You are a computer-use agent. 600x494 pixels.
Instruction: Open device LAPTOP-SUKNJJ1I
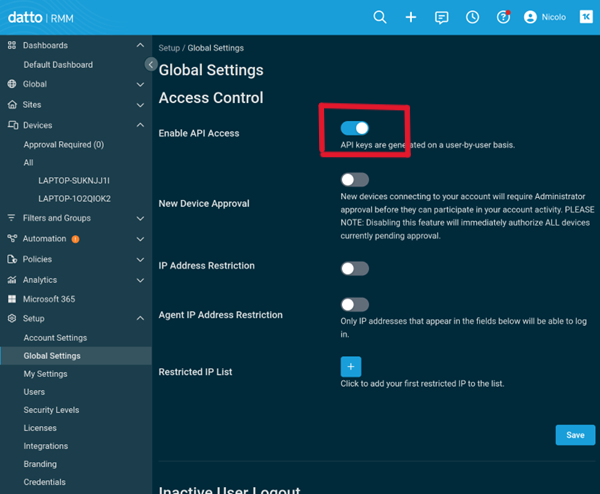click(x=74, y=181)
